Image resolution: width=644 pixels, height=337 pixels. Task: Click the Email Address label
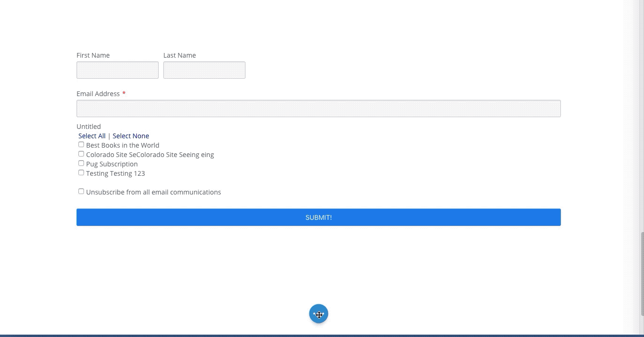(98, 94)
